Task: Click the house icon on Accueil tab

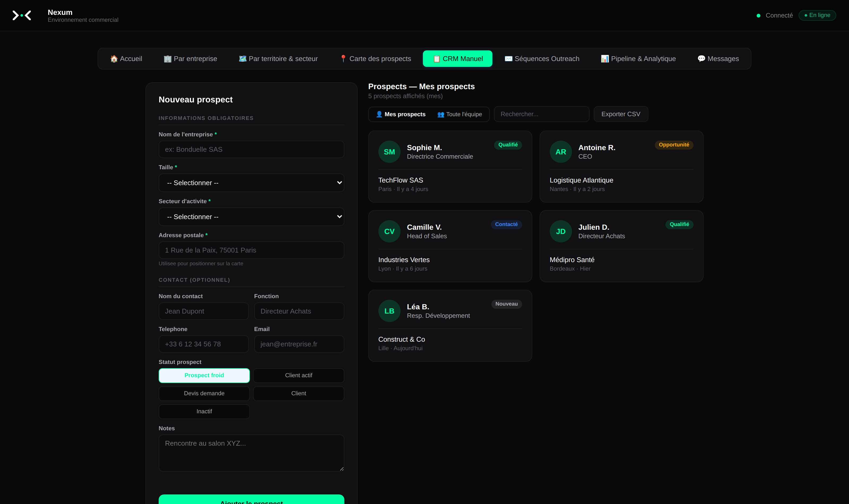Action: (x=114, y=59)
